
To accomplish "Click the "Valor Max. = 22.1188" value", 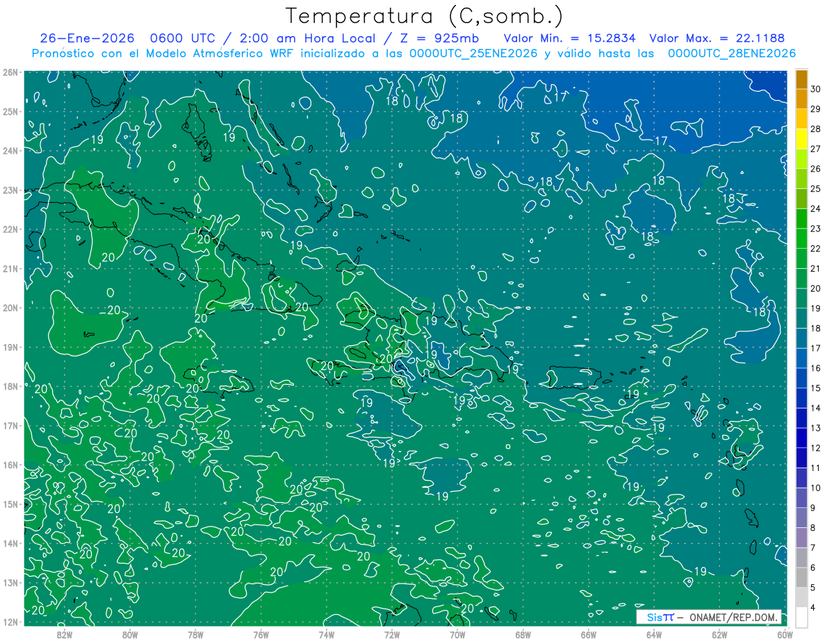I will [717, 38].
